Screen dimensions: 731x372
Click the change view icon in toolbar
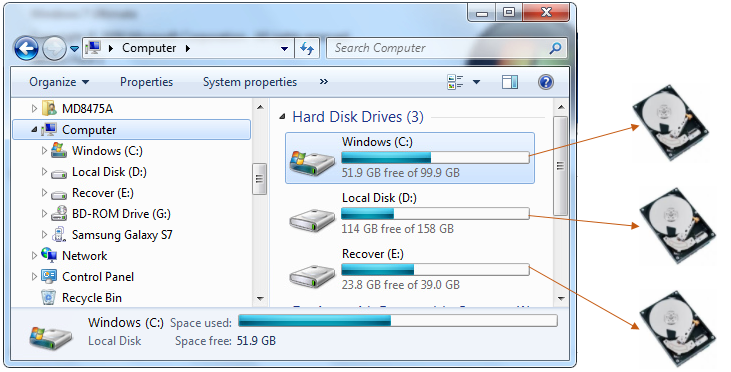(455, 82)
